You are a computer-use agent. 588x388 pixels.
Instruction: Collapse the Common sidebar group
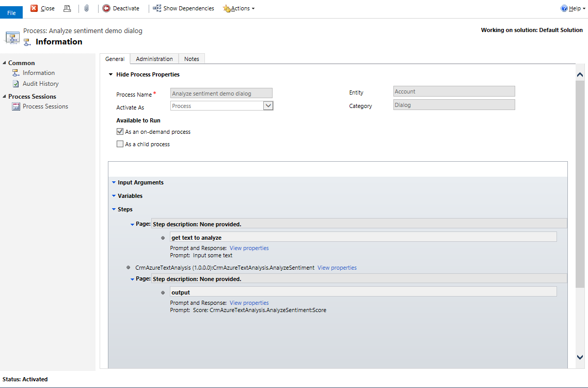click(5, 63)
